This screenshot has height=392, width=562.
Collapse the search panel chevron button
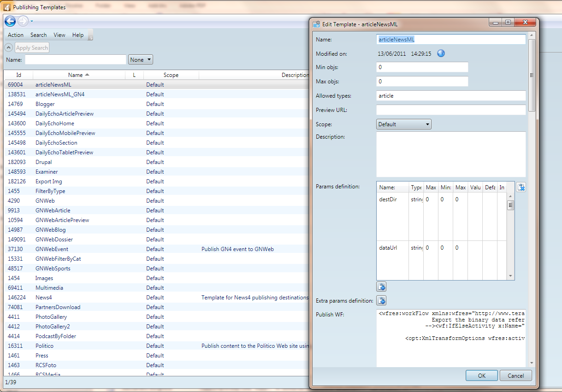tap(9, 47)
